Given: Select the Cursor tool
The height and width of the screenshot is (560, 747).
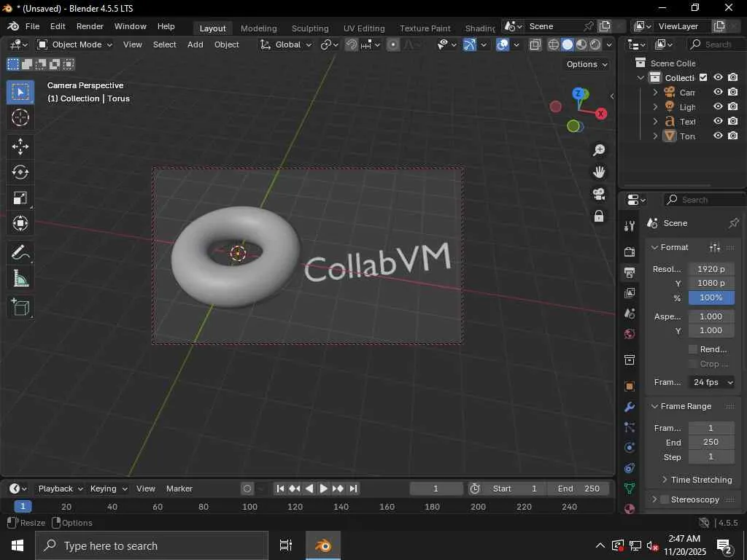Looking at the screenshot, I should pyautogui.click(x=20, y=117).
